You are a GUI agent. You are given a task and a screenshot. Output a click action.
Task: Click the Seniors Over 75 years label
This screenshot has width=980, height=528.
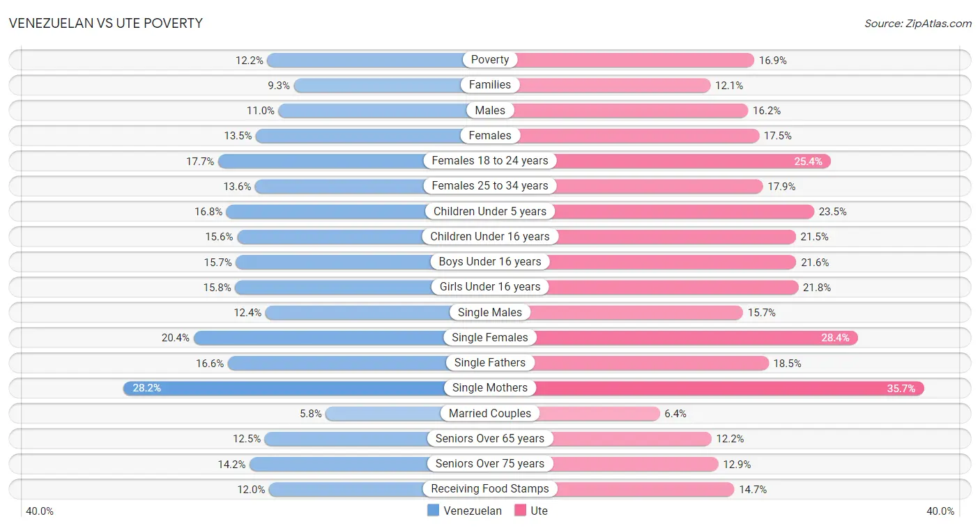tap(490, 464)
